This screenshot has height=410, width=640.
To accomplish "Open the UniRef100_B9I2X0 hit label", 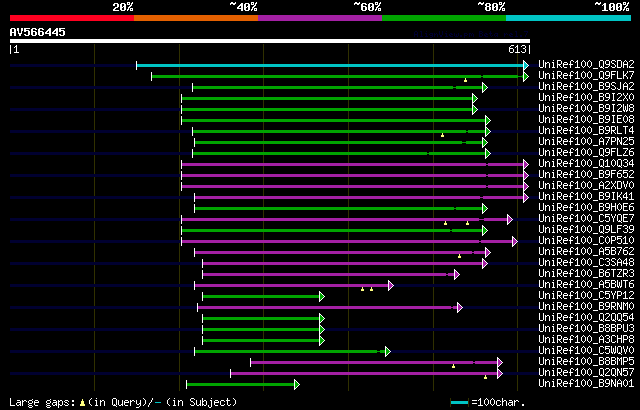I will 587,98.
